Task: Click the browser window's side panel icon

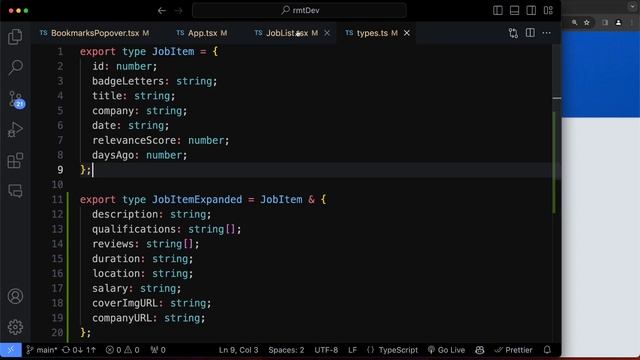Action: coord(605,22)
